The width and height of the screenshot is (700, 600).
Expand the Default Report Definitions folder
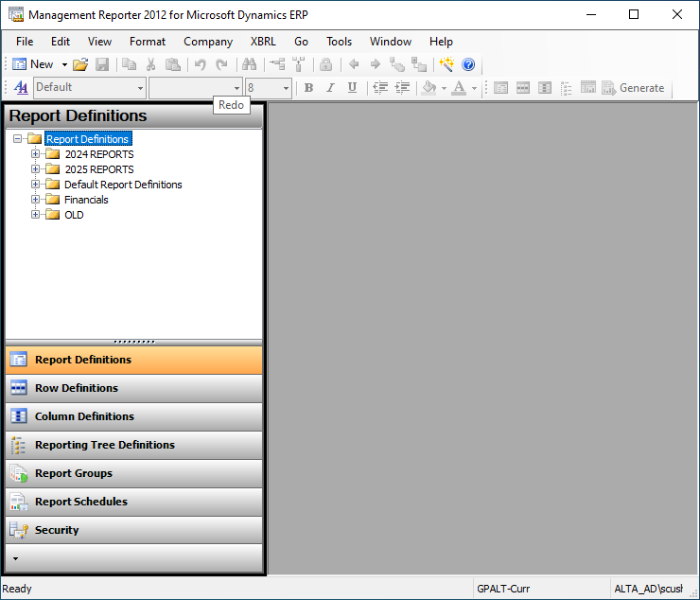pyautogui.click(x=35, y=185)
